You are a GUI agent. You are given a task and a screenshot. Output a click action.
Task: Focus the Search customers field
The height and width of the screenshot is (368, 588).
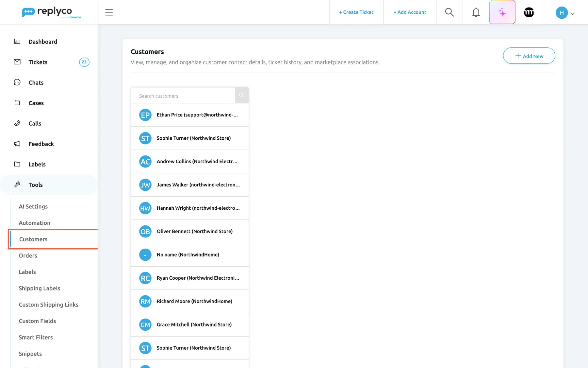pyautogui.click(x=183, y=96)
